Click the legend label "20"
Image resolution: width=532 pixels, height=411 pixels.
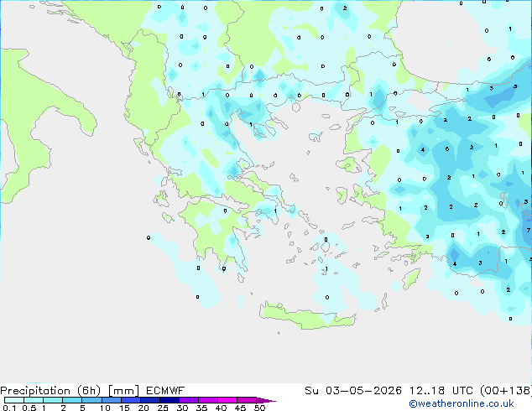coord(143,408)
